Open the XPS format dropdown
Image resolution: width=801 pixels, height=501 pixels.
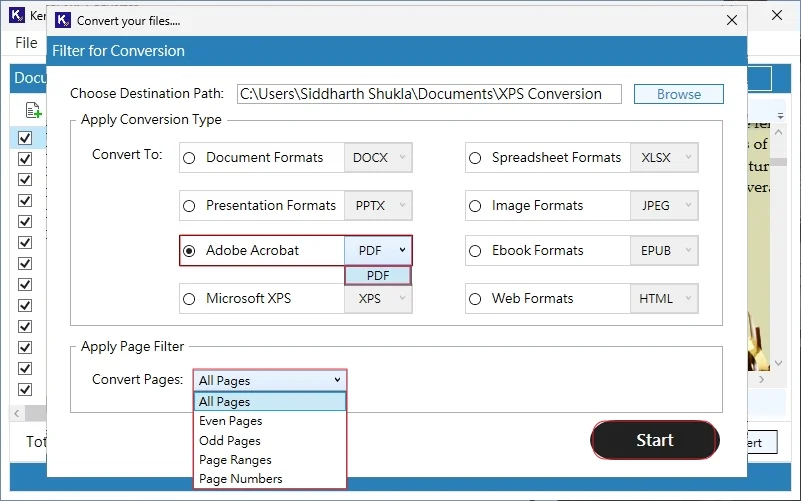point(378,299)
